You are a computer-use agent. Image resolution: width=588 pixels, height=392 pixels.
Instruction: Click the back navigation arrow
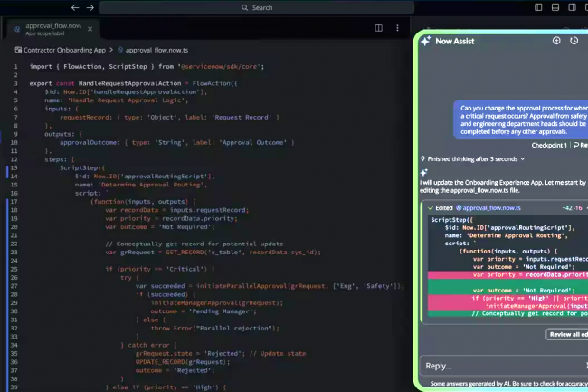click(75, 7)
